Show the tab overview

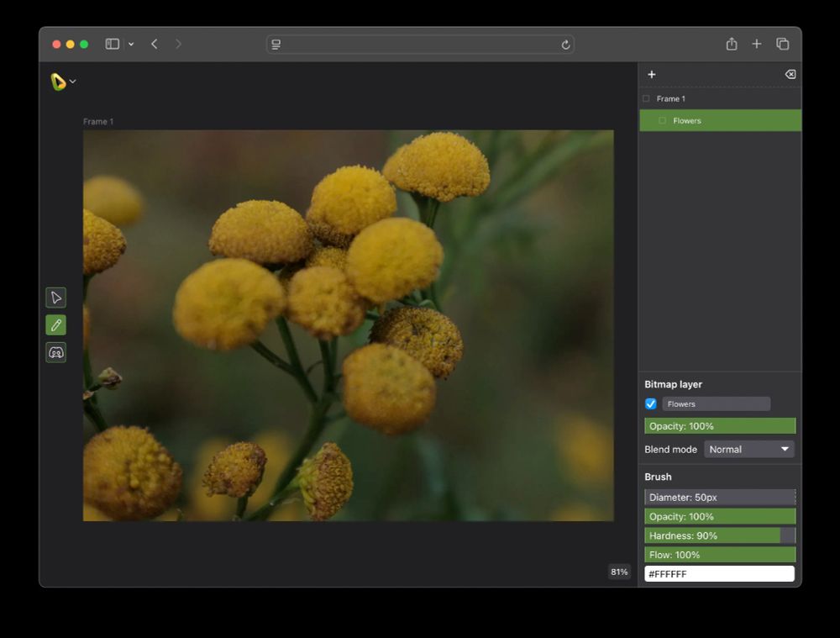(x=782, y=44)
